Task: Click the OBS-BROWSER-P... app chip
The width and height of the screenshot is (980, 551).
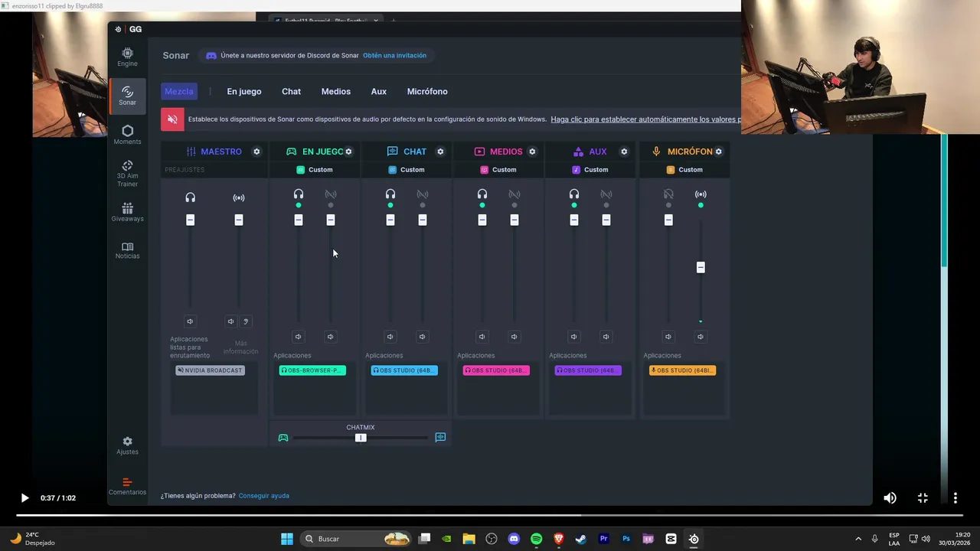Action: coord(312,370)
